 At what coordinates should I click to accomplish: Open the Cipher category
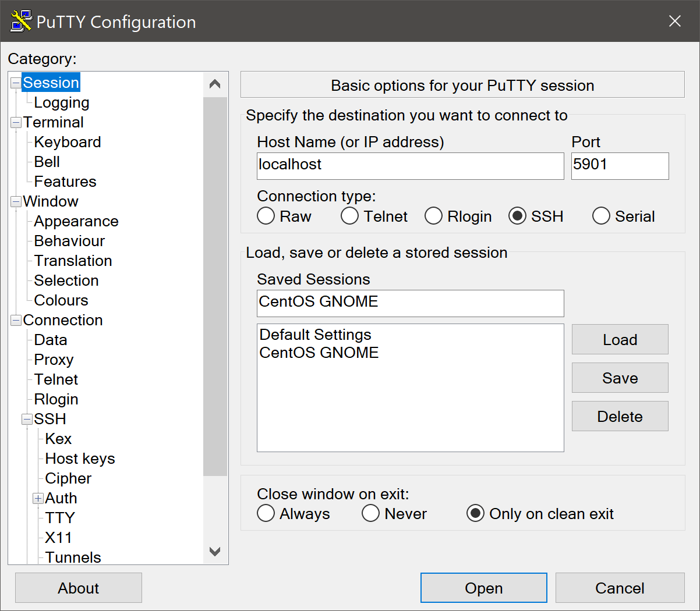pyautogui.click(x=69, y=478)
